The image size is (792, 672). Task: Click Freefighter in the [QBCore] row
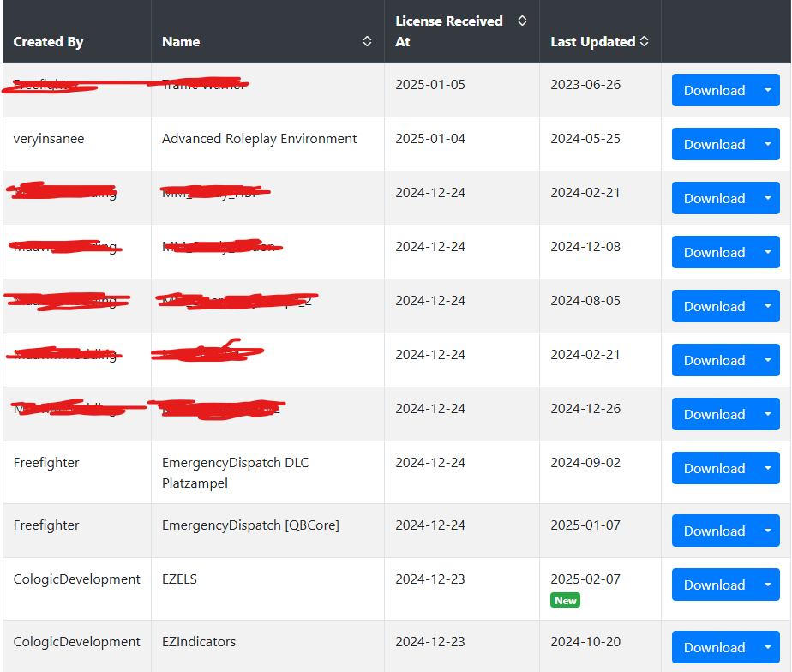coord(46,525)
